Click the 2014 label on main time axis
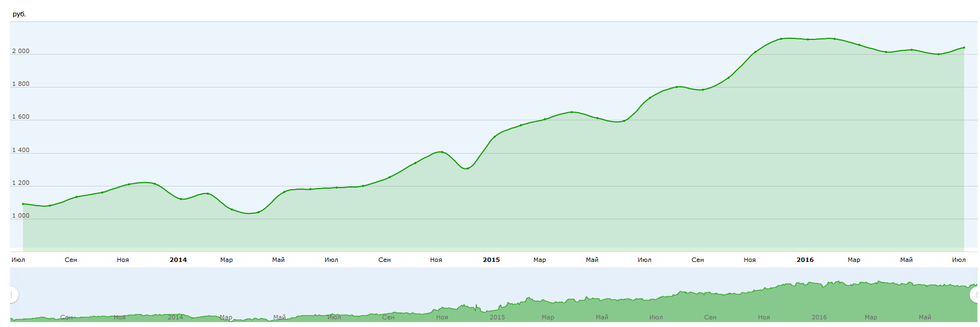 (178, 260)
